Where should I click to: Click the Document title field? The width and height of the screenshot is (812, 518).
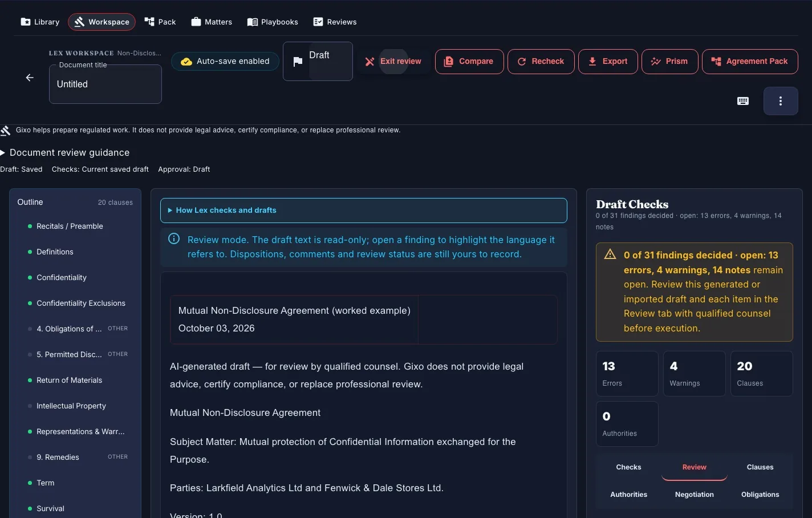[x=105, y=84]
